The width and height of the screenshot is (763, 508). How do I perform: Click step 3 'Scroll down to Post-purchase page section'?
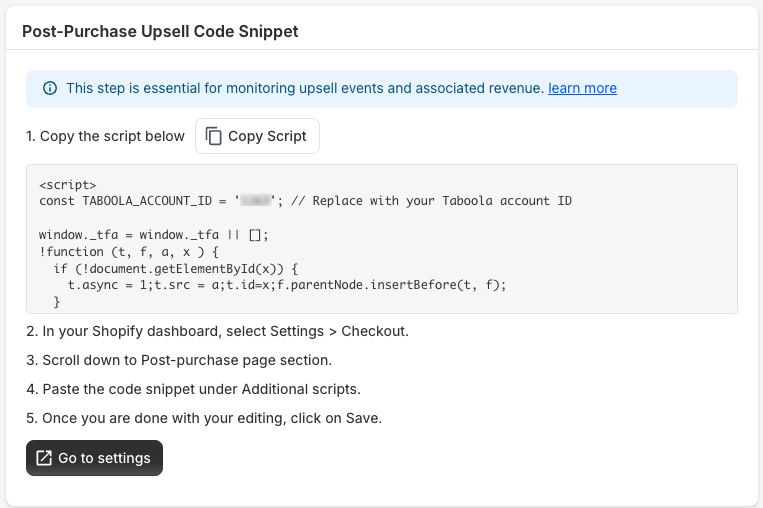tap(179, 361)
